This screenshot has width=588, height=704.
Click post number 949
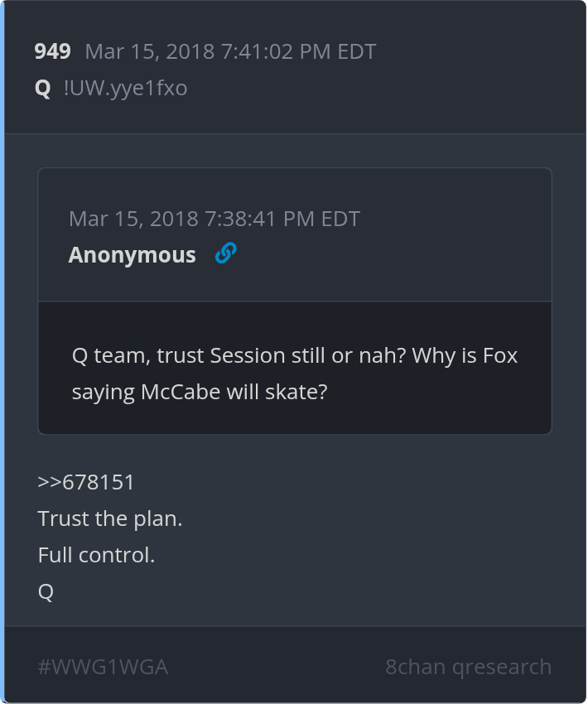(x=52, y=51)
